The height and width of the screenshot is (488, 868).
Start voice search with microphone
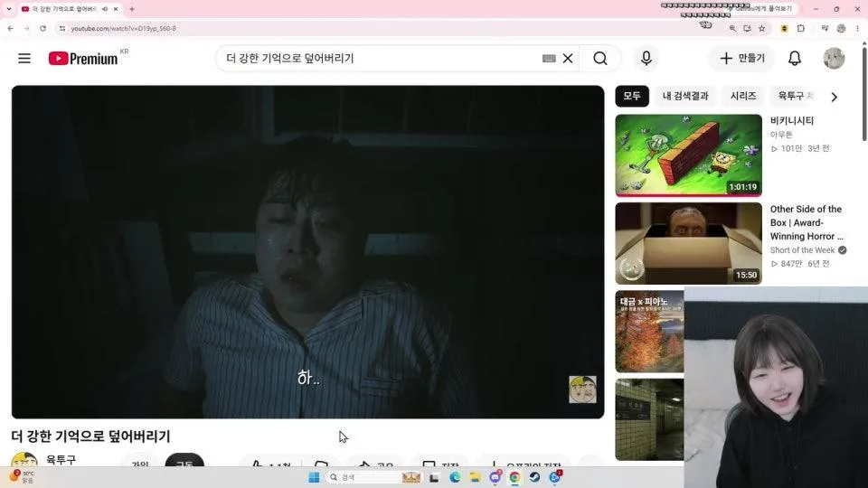646,58
